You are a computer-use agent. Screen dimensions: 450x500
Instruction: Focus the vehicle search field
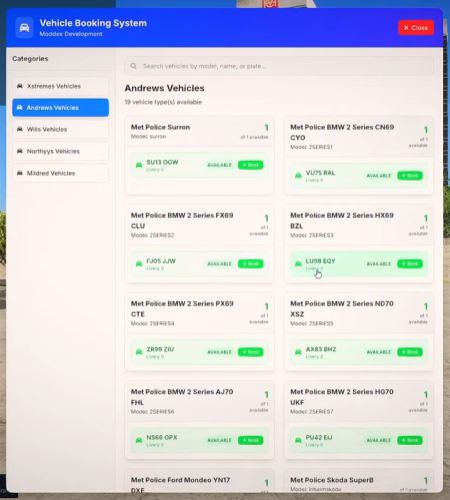pos(279,66)
